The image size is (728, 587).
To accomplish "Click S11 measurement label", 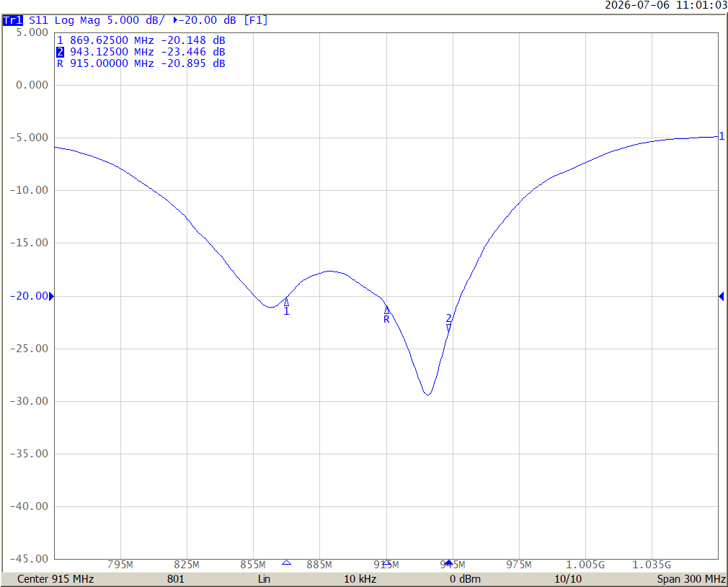I will (38, 20).
